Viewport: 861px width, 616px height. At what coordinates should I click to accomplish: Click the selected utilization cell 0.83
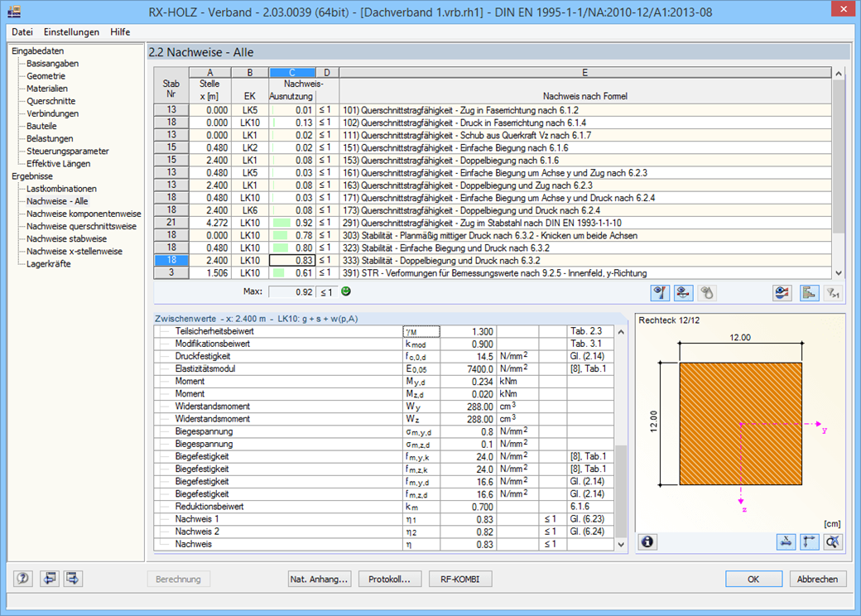(x=292, y=260)
